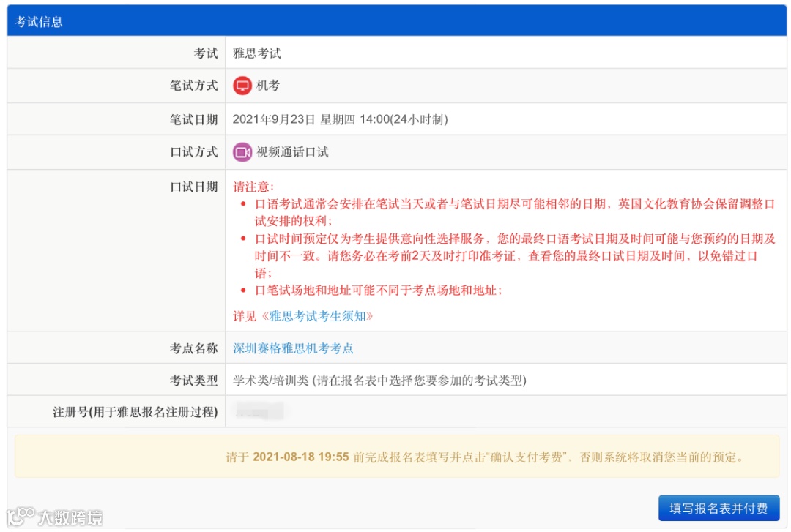Click the 请注意: red notice heading
791x532 pixels.
253,187
